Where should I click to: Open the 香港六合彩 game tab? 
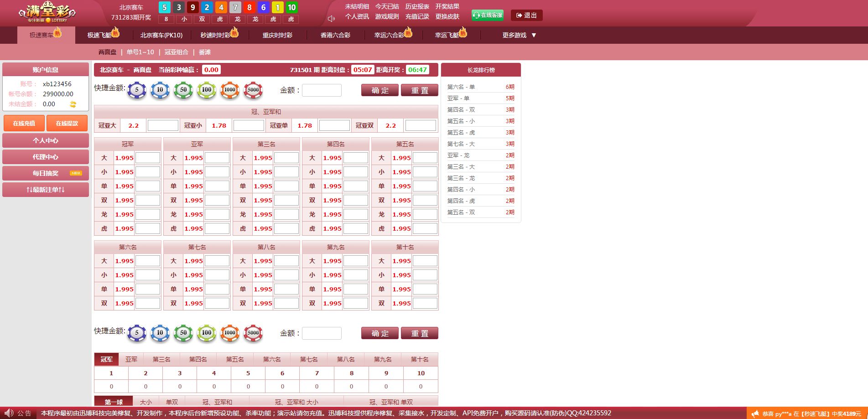[335, 35]
